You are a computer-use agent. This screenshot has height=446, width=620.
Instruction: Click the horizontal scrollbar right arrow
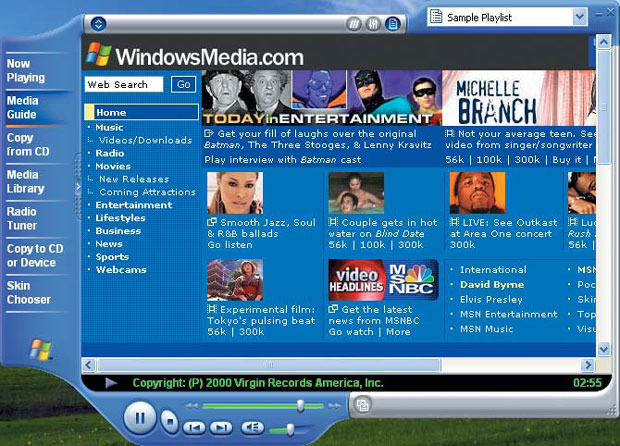click(588, 365)
